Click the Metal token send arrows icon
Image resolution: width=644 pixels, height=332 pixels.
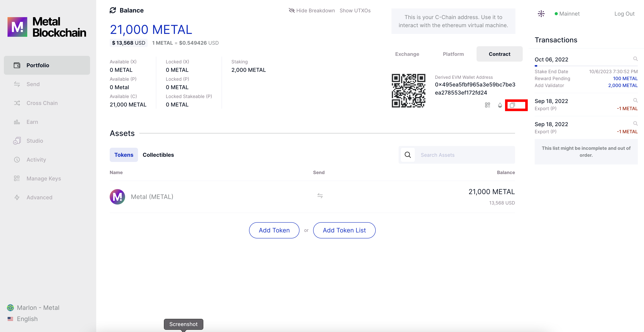(x=320, y=196)
